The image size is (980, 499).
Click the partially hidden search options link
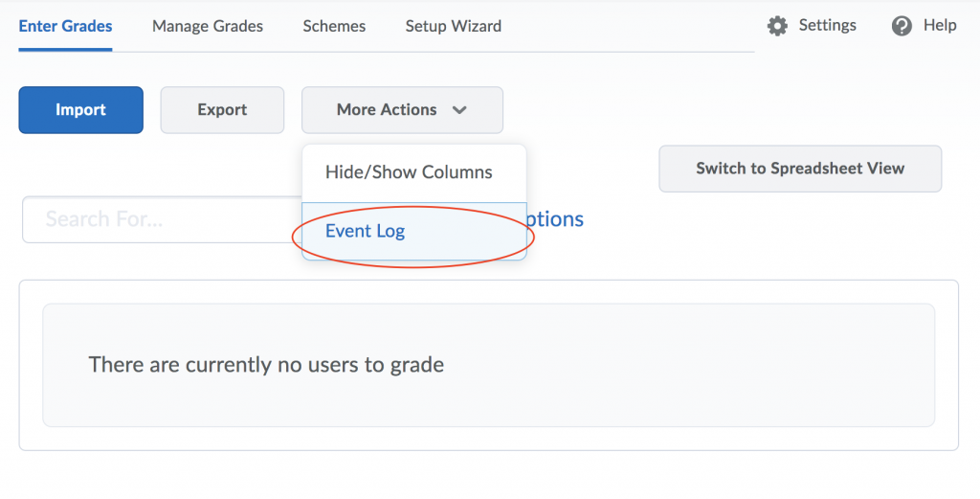tap(555, 219)
